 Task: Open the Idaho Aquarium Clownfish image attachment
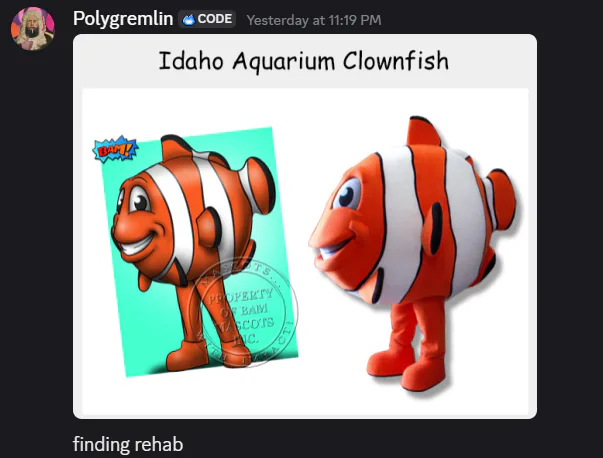(x=305, y=227)
